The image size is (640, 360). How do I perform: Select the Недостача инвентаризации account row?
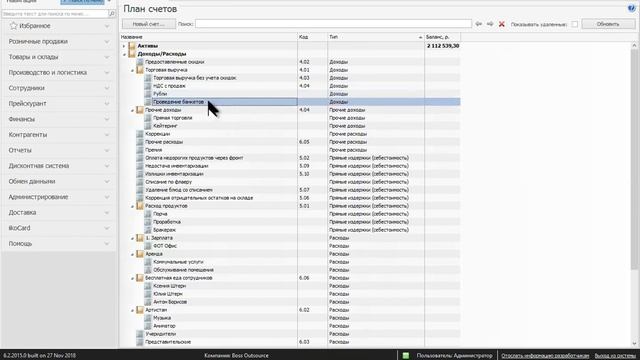(x=290, y=166)
